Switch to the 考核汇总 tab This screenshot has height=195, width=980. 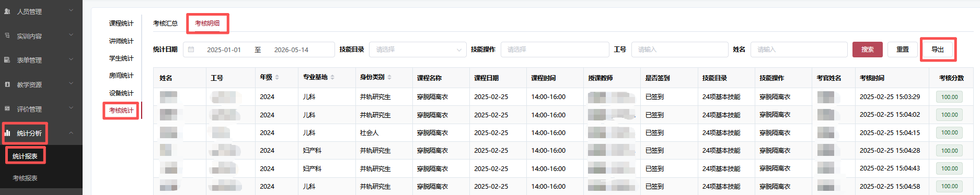(165, 23)
